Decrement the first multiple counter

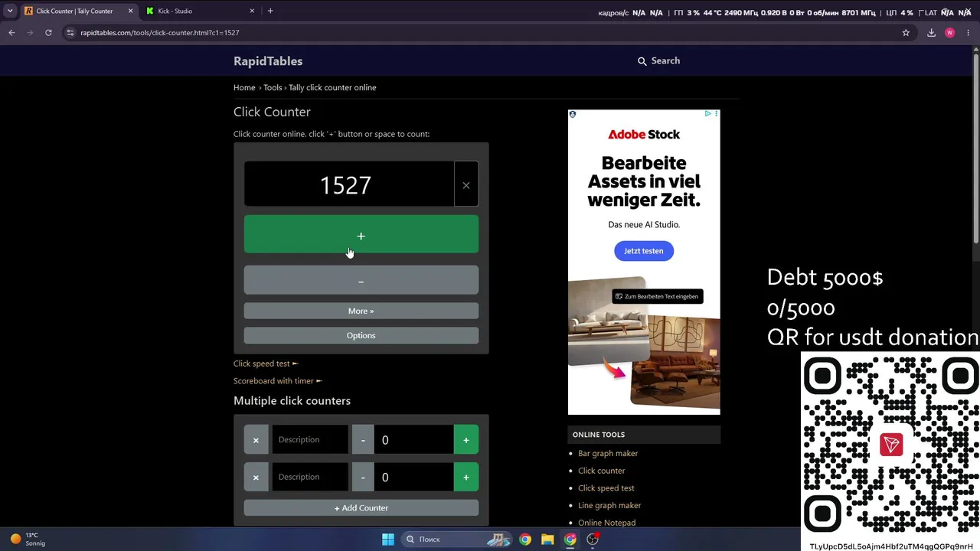tap(363, 439)
